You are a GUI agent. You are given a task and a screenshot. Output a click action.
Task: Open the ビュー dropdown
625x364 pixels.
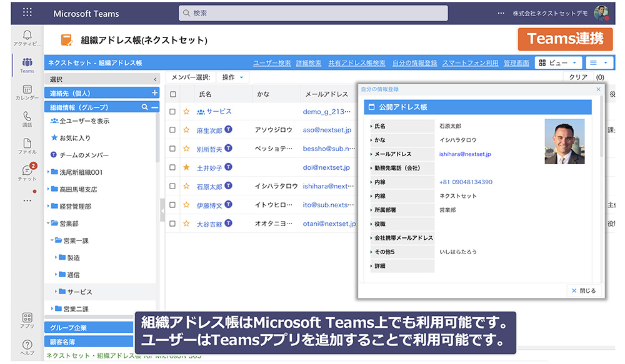557,62
